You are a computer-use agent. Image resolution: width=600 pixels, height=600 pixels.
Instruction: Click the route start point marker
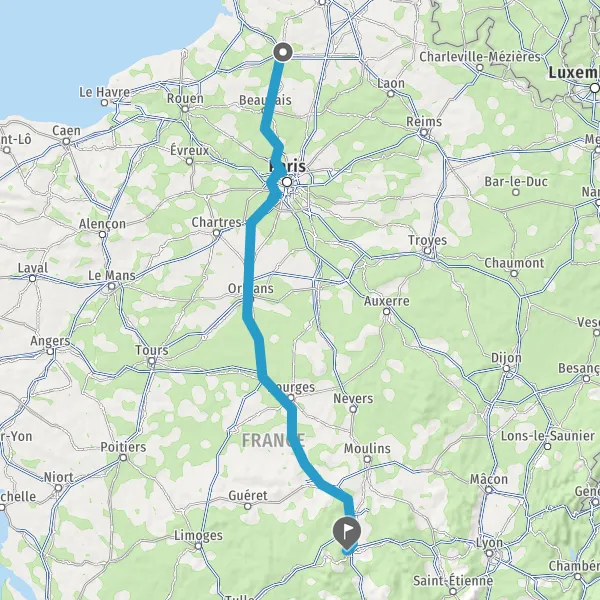point(283,52)
